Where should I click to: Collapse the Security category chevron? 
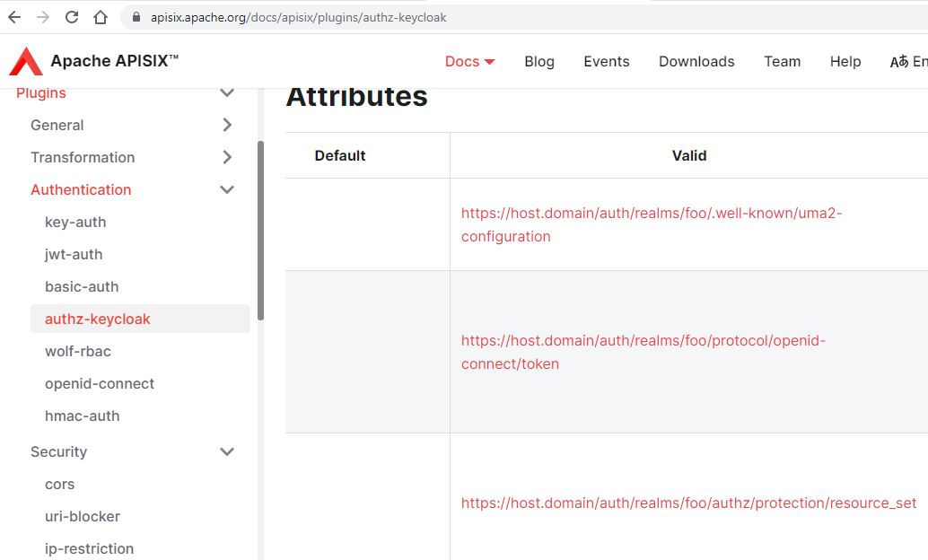(x=227, y=451)
